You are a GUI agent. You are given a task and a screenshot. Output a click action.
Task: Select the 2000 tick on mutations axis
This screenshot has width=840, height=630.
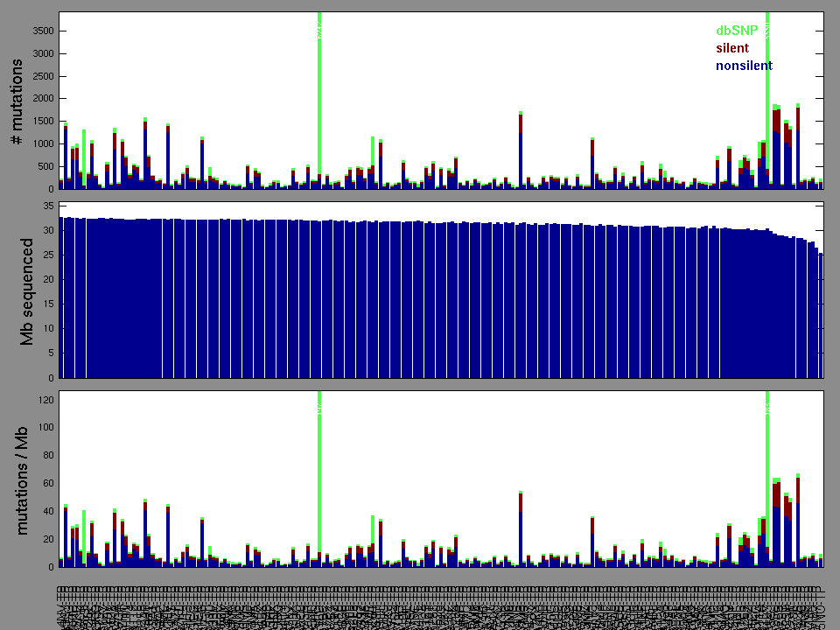click(42, 98)
